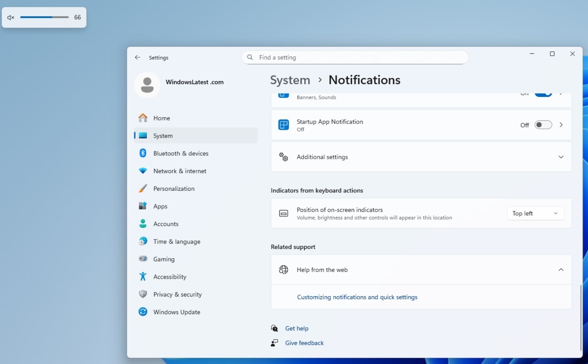Unmute the speaker in the volume overlay
This screenshot has height=364, width=588.
(x=11, y=17)
